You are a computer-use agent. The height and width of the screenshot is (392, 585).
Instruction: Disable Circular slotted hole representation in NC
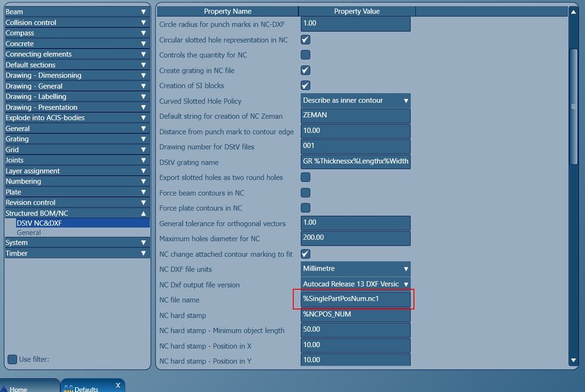click(x=305, y=40)
